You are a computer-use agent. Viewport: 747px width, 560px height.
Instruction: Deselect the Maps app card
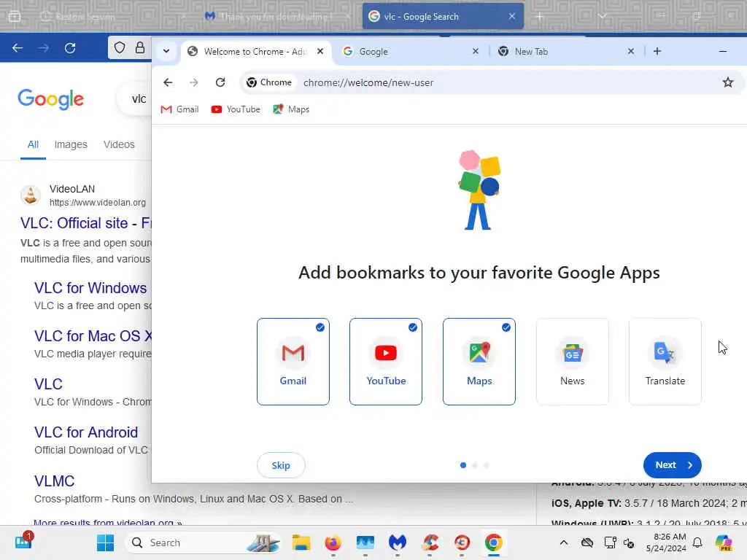click(479, 362)
